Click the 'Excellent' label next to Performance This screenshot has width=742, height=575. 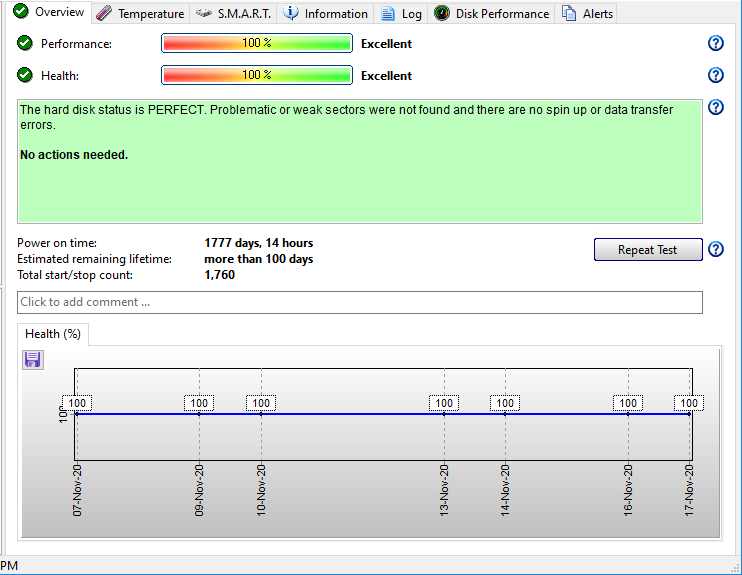(386, 44)
